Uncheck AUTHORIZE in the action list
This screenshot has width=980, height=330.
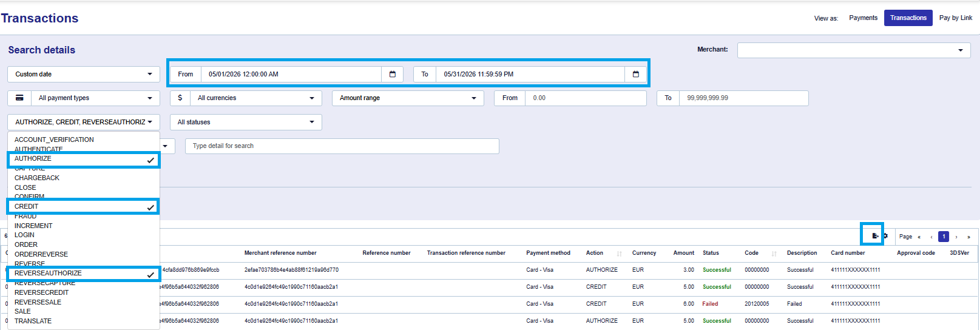pos(84,159)
